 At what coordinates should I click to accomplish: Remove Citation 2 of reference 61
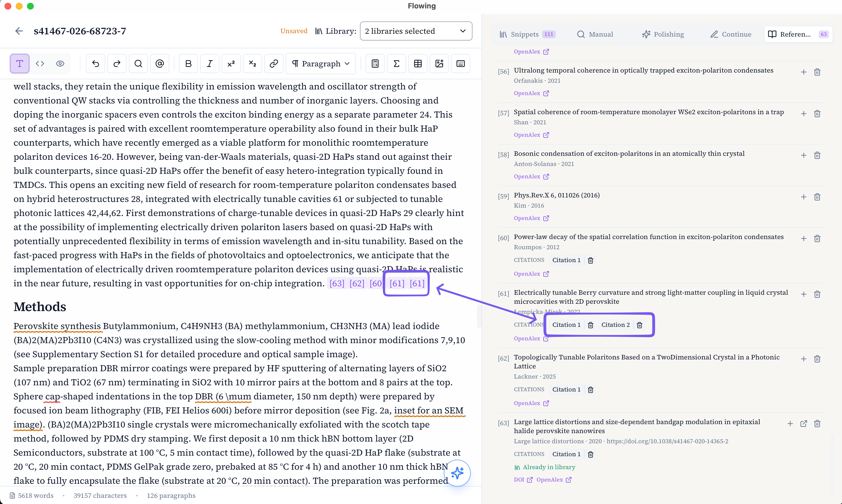640,325
